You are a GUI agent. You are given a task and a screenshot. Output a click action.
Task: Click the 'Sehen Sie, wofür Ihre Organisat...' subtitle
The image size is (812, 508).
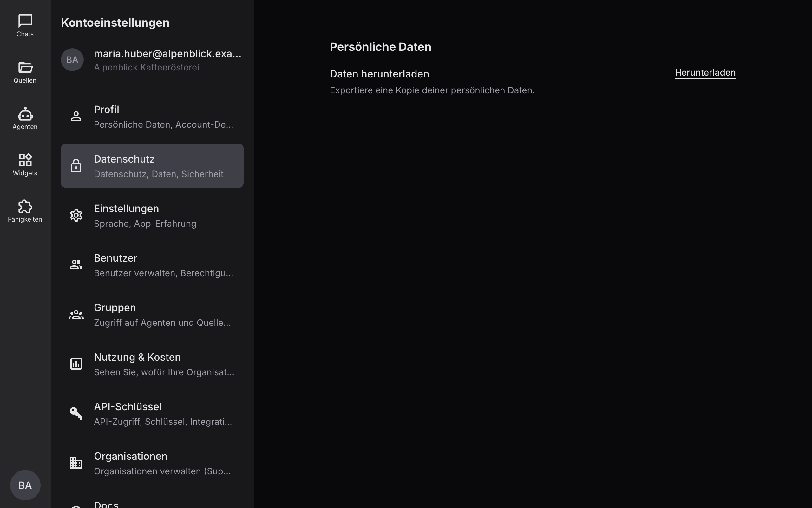click(164, 372)
